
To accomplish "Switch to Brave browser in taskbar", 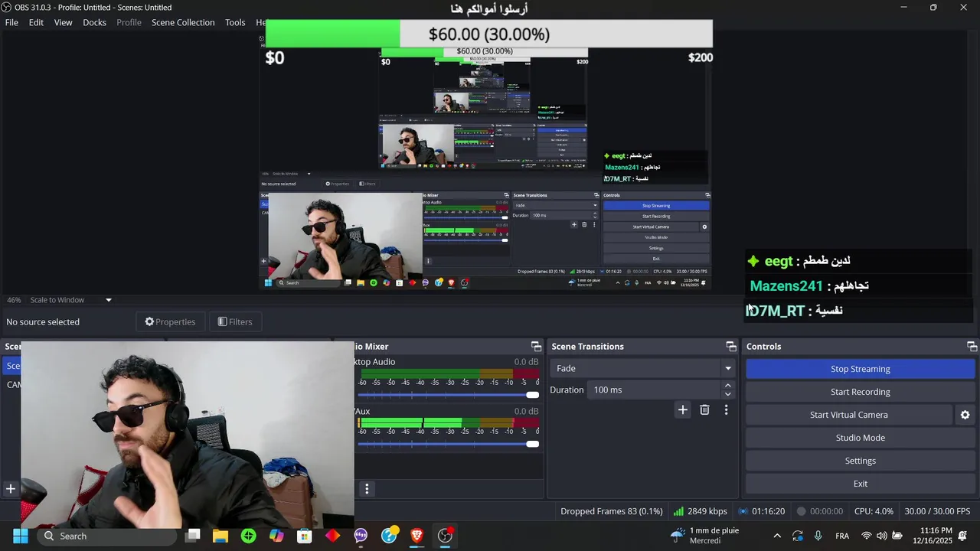I will pyautogui.click(x=416, y=536).
